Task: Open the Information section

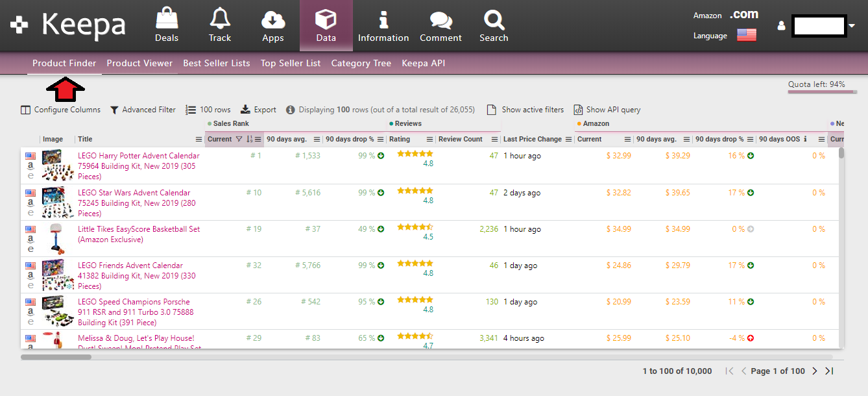Action: [383, 25]
